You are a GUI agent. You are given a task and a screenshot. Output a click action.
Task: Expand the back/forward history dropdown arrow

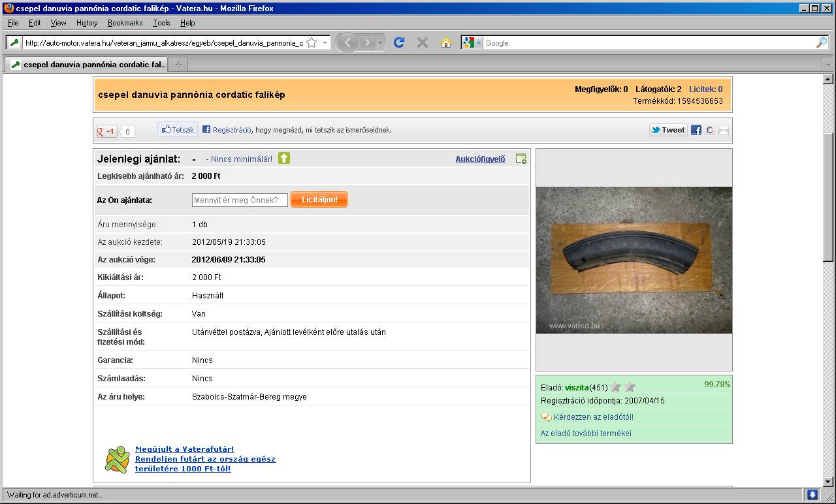click(x=380, y=42)
